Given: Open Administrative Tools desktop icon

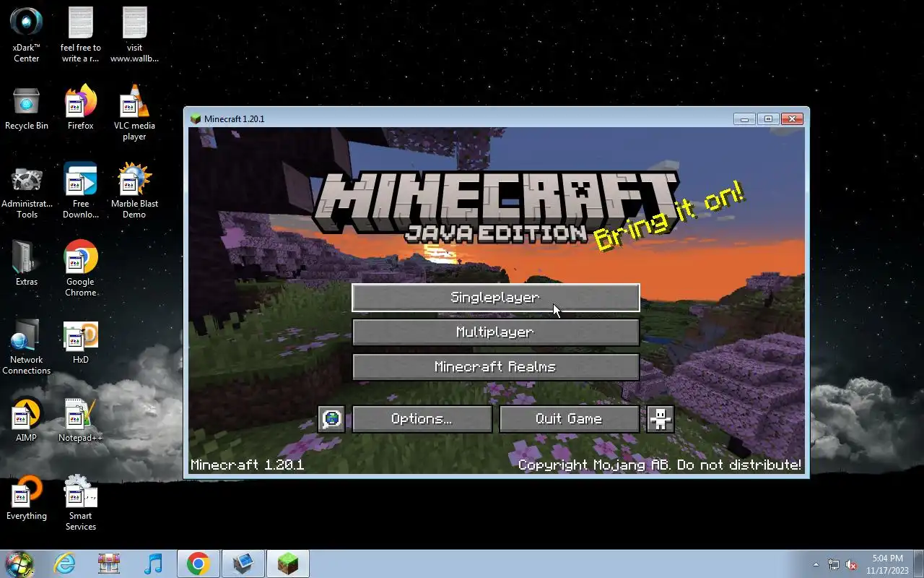Looking at the screenshot, I should (27, 191).
